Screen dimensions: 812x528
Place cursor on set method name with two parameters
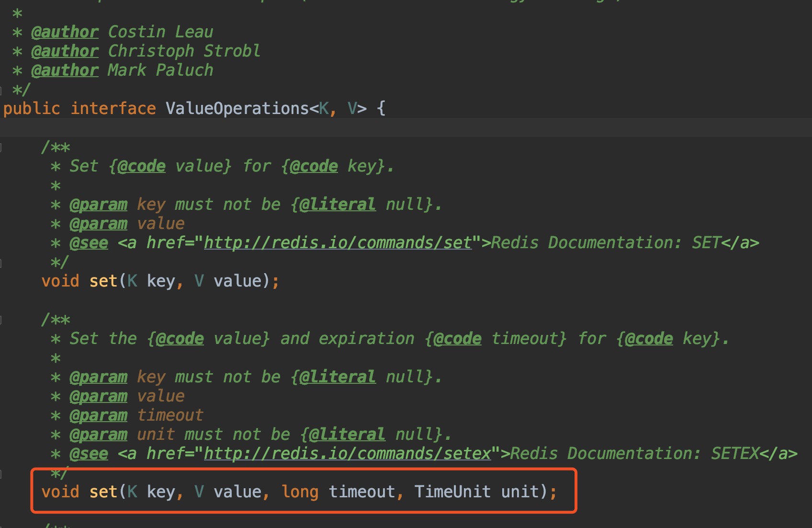(103, 281)
